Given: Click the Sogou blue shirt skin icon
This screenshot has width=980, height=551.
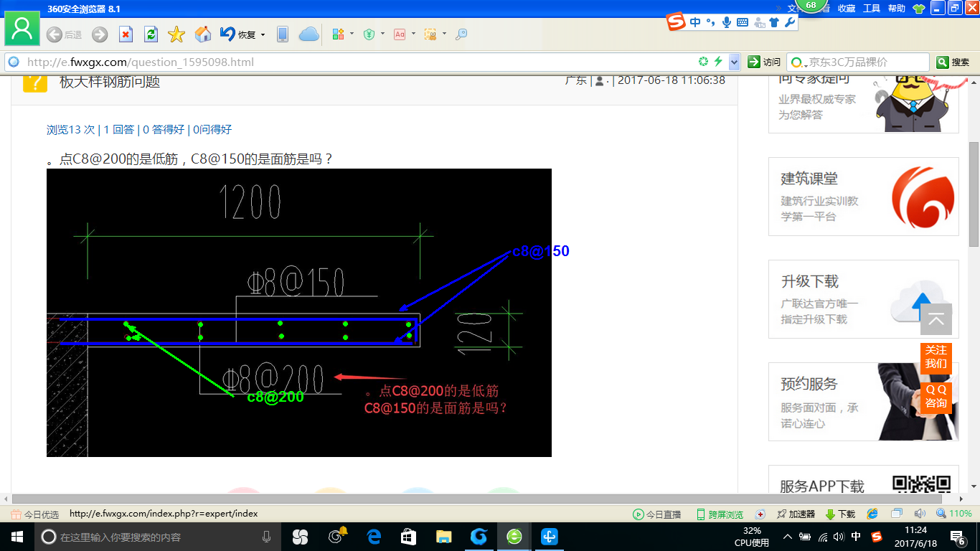Looking at the screenshot, I should coord(773,22).
